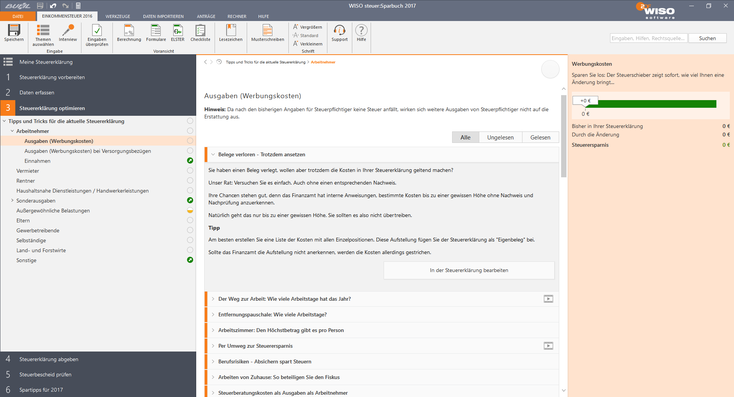The width and height of the screenshot is (734, 397).
Task: Click the undo arrow in title bar
Action: pyautogui.click(x=53, y=6)
